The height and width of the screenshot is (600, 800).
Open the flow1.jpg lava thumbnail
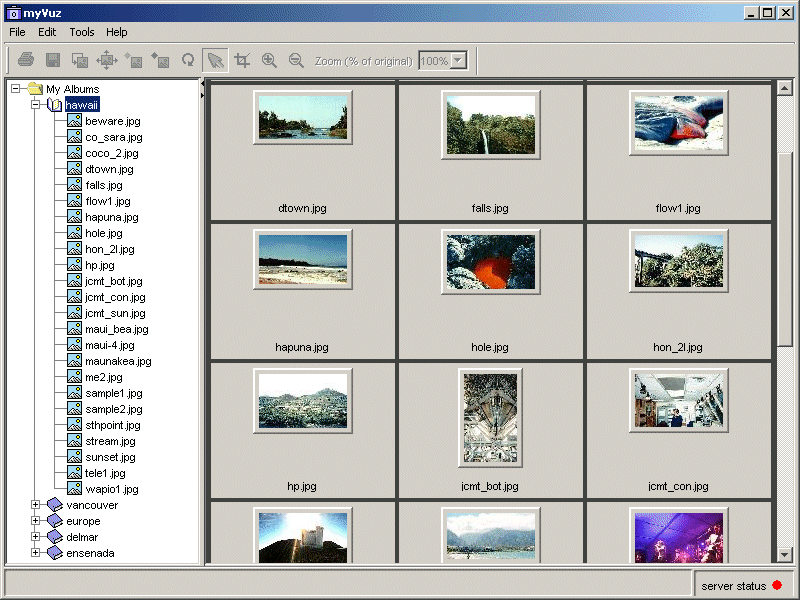tap(679, 123)
